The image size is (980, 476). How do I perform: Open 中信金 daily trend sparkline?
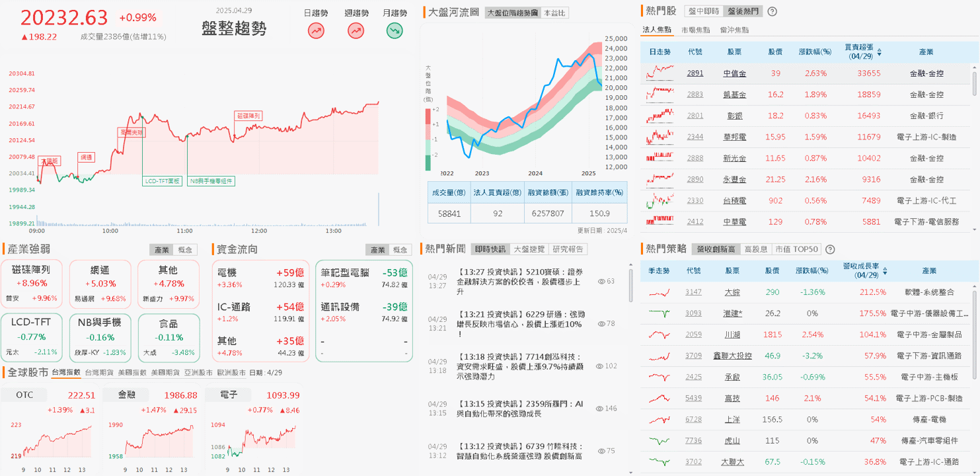pos(660,73)
